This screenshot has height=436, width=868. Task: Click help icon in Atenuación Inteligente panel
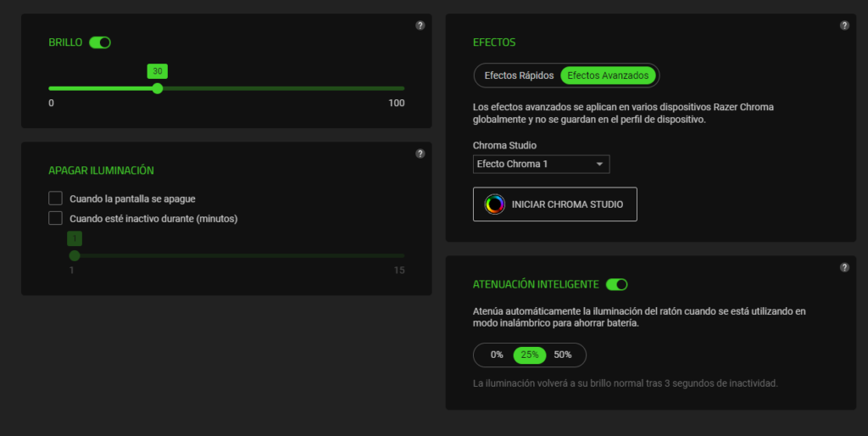click(844, 267)
